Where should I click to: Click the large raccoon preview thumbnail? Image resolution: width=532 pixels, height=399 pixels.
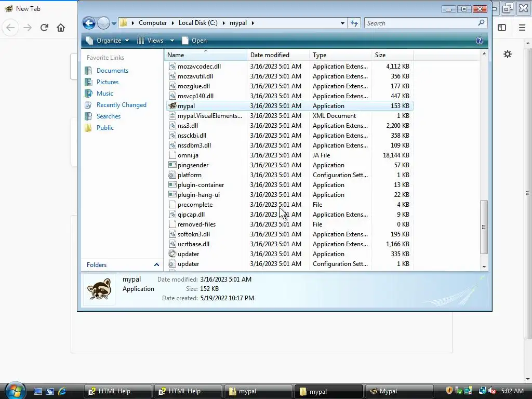99,289
